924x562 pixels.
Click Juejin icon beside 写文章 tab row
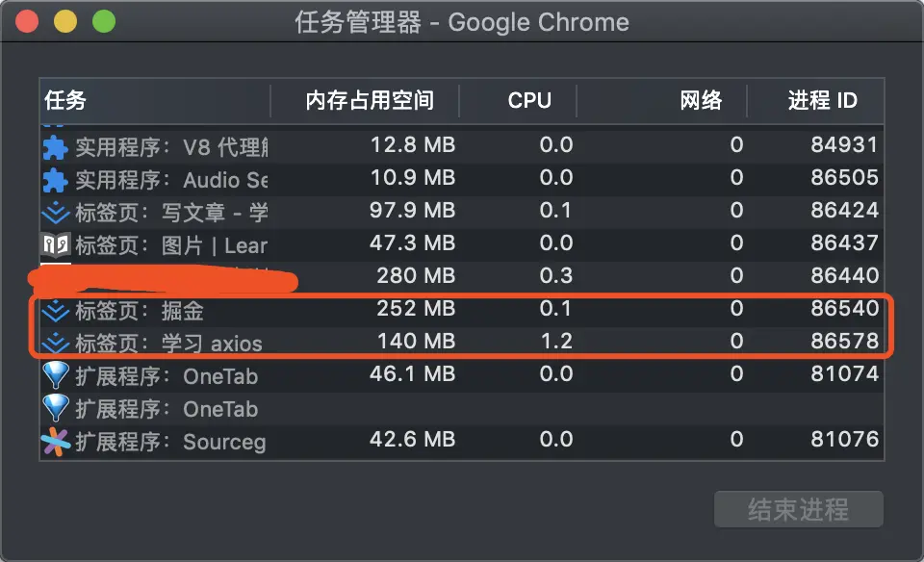(x=55, y=213)
